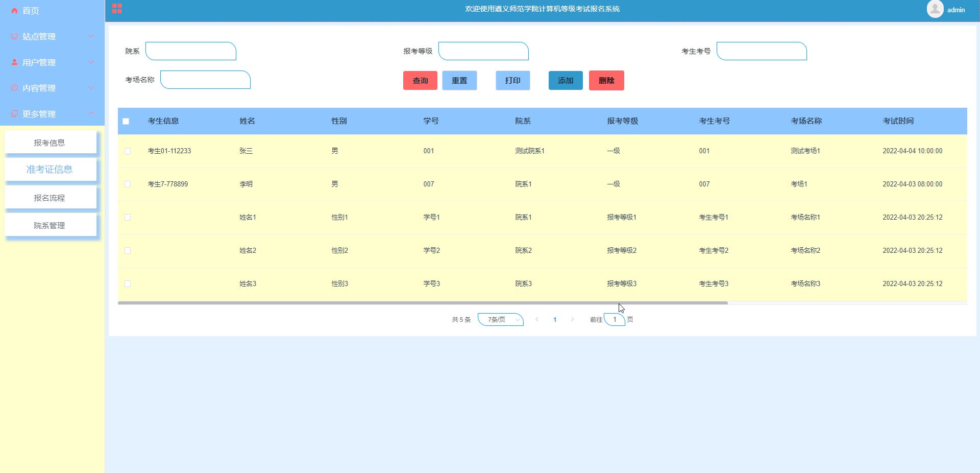This screenshot has width=980, height=473.
Task: Open the 7条/页 page size dropdown
Action: click(x=501, y=319)
